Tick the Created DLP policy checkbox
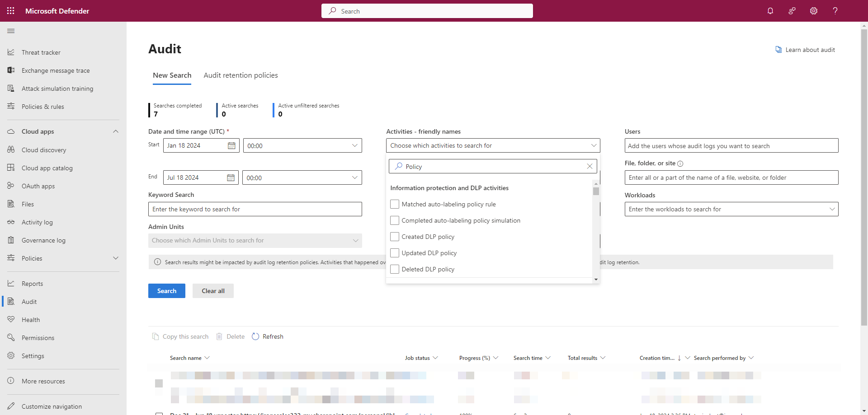This screenshot has width=868, height=415. click(395, 237)
